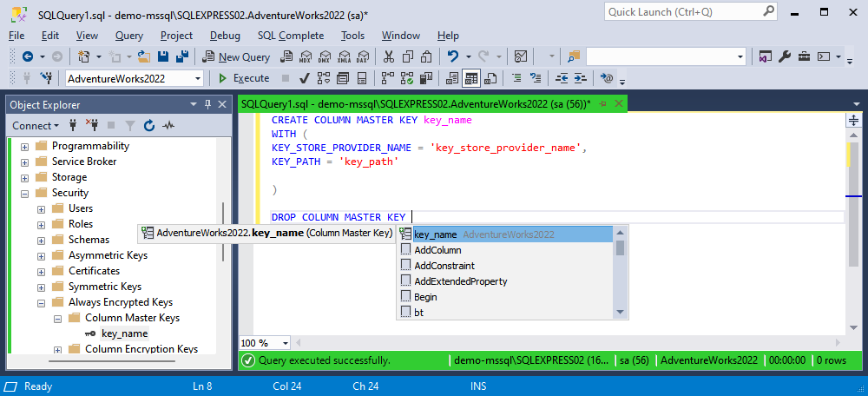868x396 pixels.
Task: Open a new XMLA query
Action: 345,56
